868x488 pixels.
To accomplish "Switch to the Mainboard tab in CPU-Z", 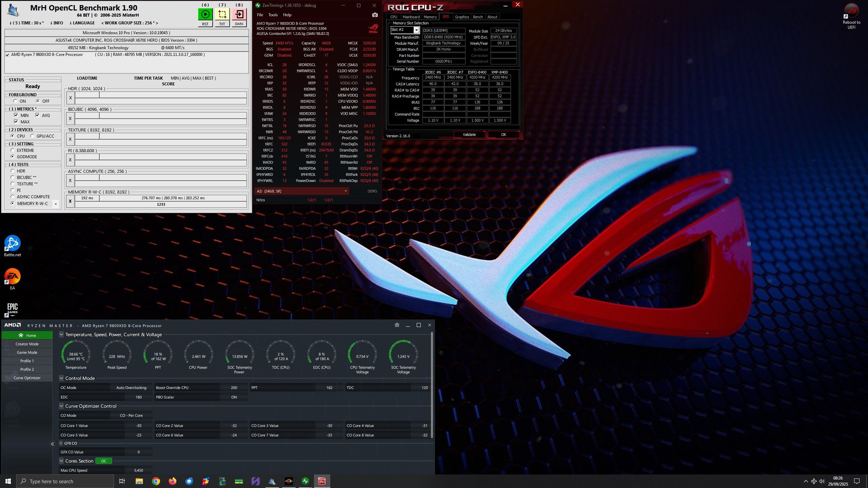I will [411, 17].
